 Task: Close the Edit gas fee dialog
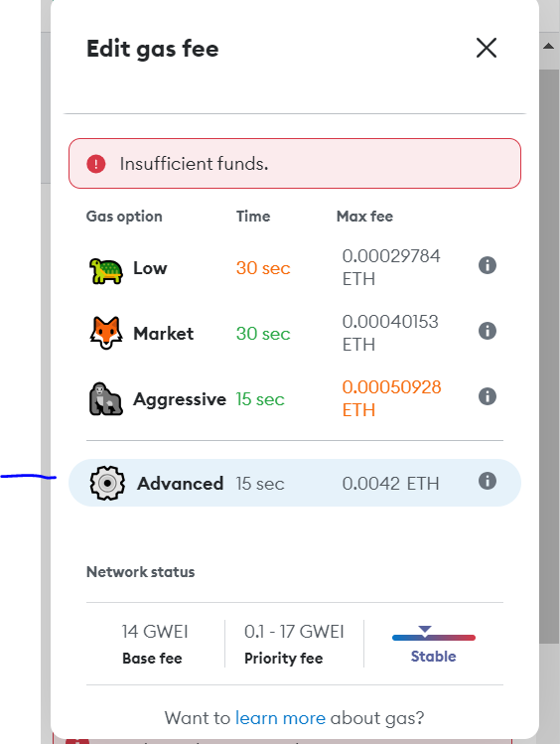(x=487, y=48)
